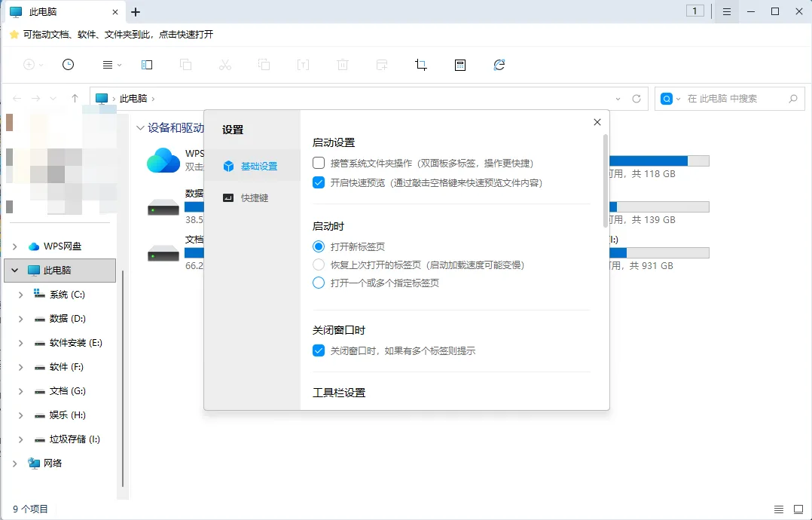Click the rename [T] icon in toolbar

click(x=303, y=65)
